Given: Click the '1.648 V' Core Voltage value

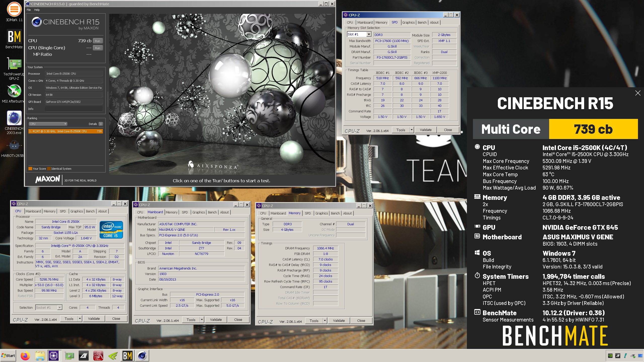Looking at the screenshot, I should tap(86, 238).
